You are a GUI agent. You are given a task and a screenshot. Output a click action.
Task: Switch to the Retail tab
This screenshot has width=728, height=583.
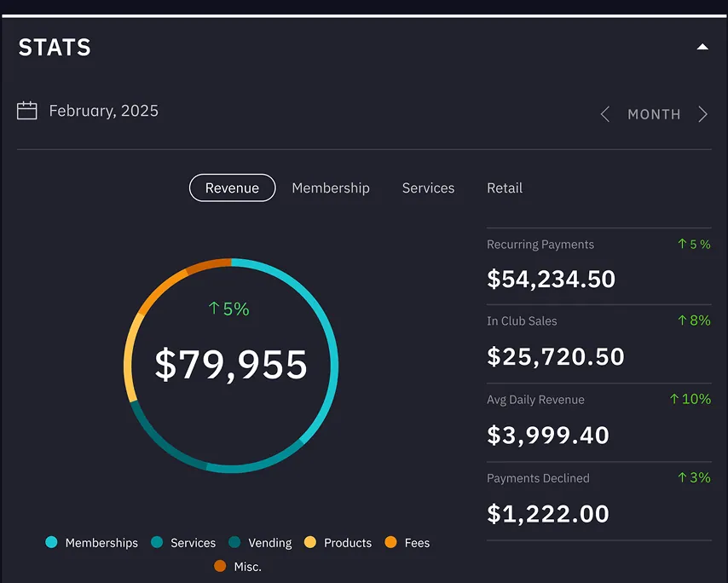point(505,188)
